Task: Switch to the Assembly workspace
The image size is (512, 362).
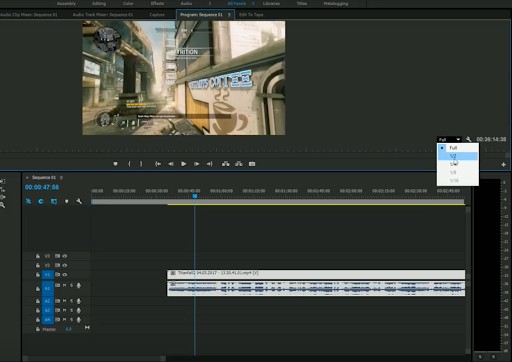Action: 66,4
